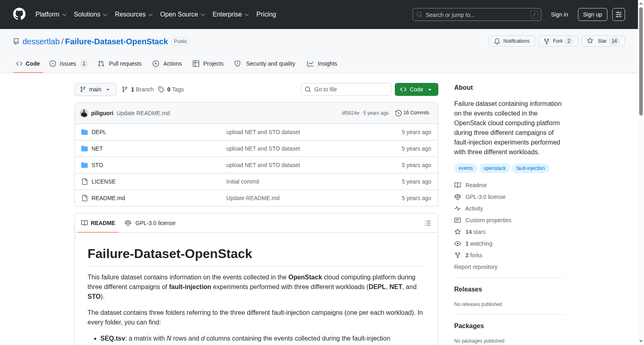Screen dimensions: 644x345
Task: Click the forks icon beside 2 forks
Action: tap(458, 255)
